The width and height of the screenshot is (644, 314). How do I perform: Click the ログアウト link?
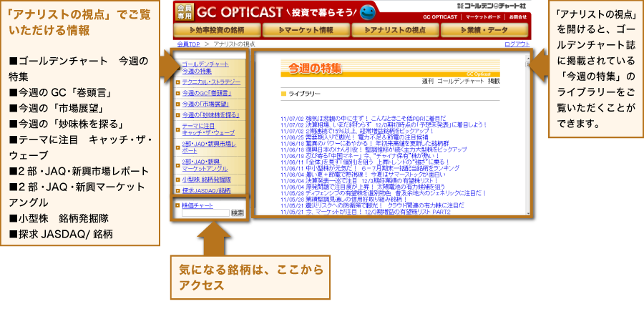click(x=517, y=44)
